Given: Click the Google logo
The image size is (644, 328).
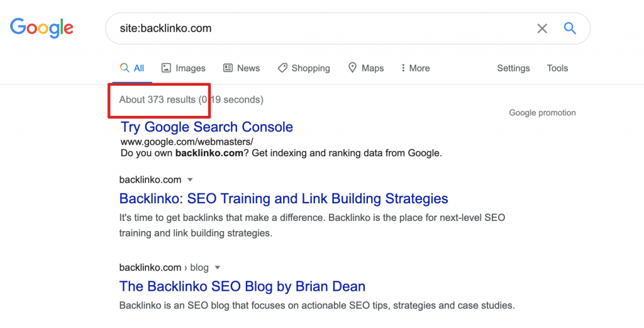Looking at the screenshot, I should pyautogui.click(x=42, y=28).
